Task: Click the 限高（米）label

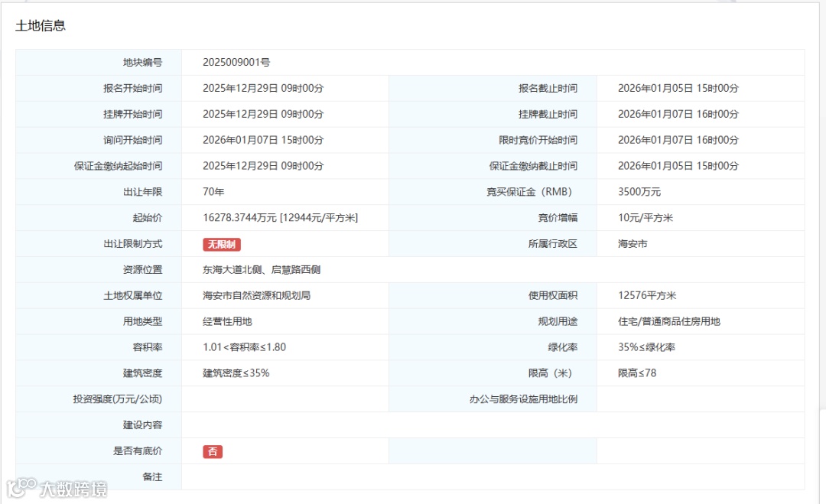Action: click(x=550, y=373)
